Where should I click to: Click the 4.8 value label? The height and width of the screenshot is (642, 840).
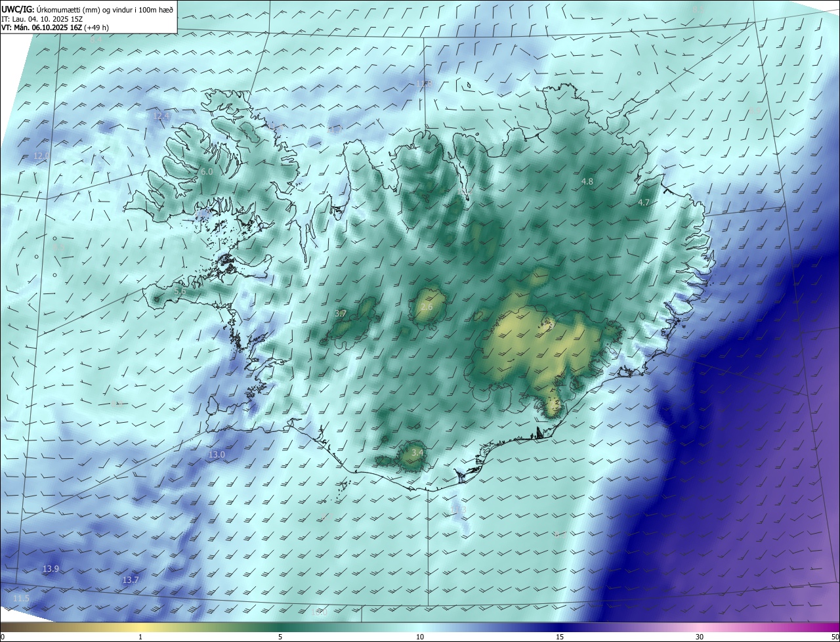click(x=587, y=181)
